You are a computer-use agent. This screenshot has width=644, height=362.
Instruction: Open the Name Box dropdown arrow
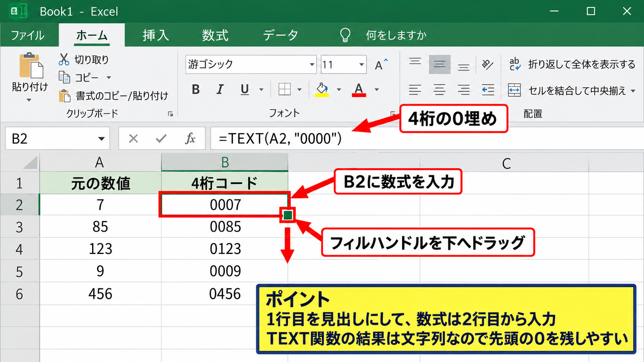(x=101, y=138)
